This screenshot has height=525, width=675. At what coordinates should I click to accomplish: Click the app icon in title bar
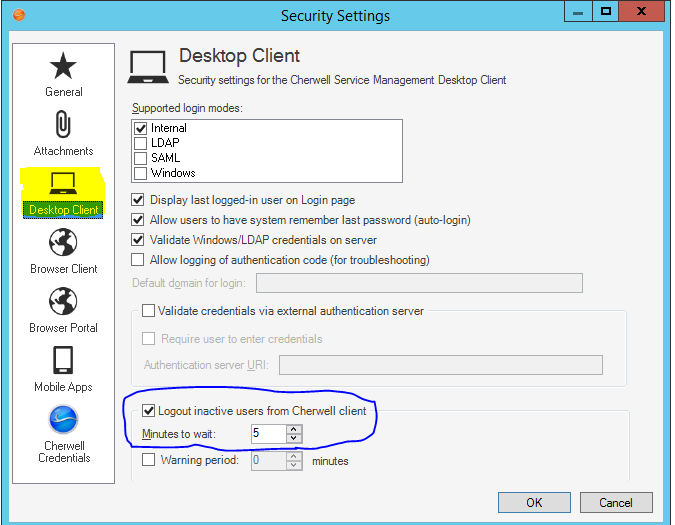[x=18, y=15]
